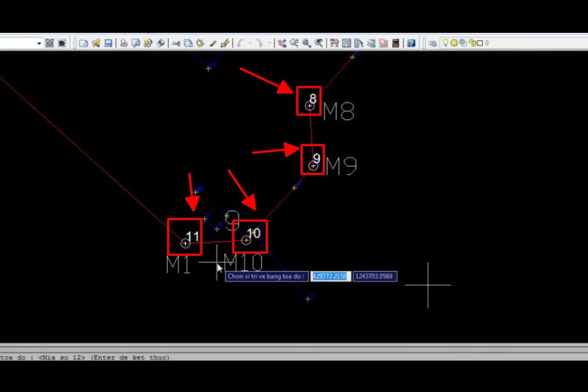
Task: Paste from clipboard
Action: click(199, 43)
